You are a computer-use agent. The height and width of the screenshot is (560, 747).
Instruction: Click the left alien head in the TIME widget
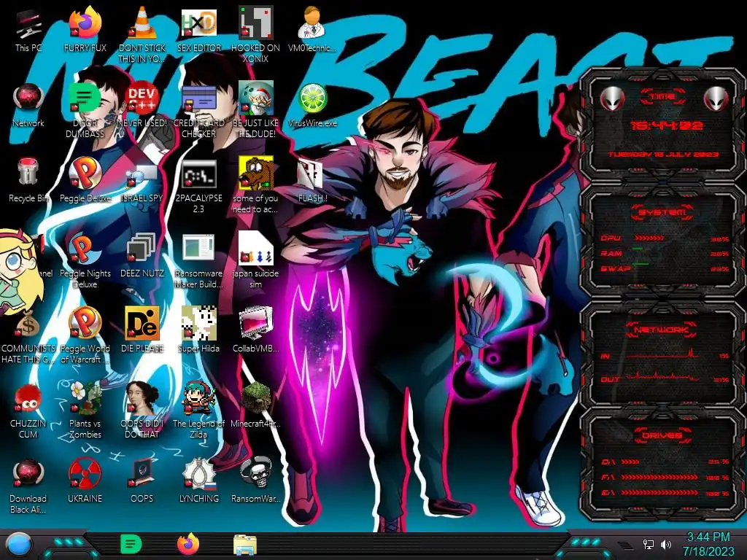tap(612, 99)
